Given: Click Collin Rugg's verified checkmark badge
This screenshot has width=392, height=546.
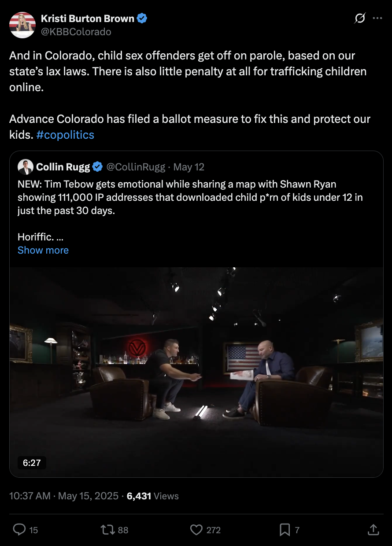Looking at the screenshot, I should (x=98, y=167).
